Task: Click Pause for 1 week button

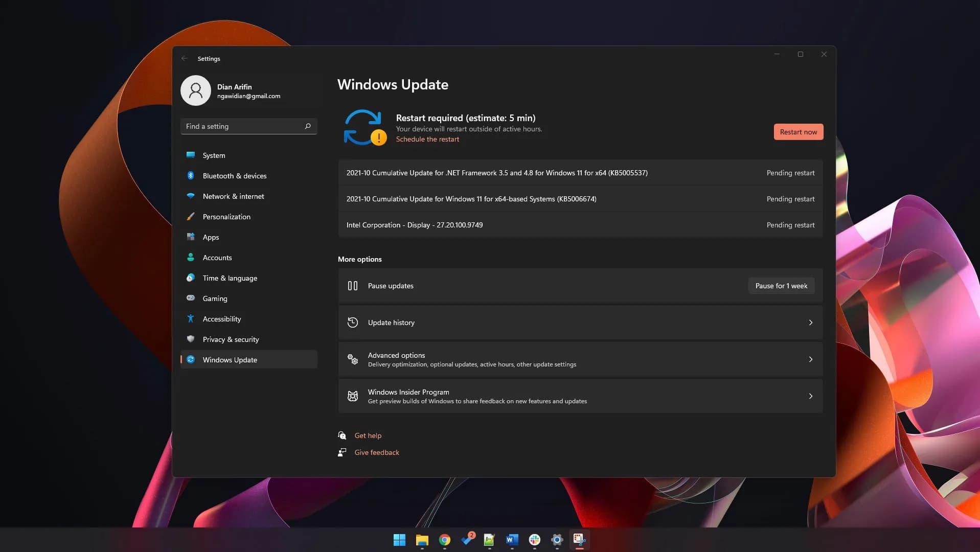Action: point(781,286)
